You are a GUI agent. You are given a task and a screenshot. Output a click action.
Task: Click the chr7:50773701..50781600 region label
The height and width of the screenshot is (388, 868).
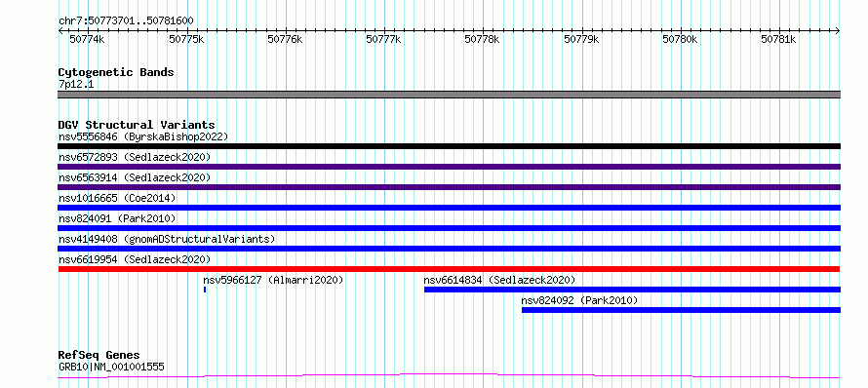(x=126, y=21)
